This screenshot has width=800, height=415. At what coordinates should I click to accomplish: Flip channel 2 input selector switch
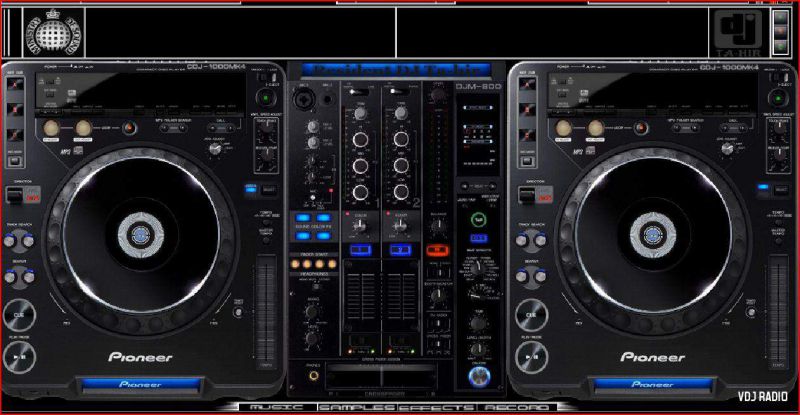click(x=399, y=92)
